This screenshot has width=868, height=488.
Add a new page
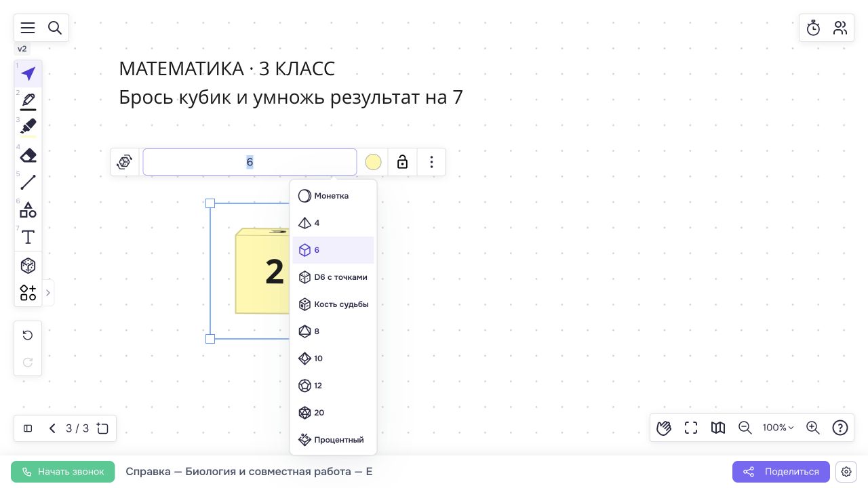coord(102,428)
